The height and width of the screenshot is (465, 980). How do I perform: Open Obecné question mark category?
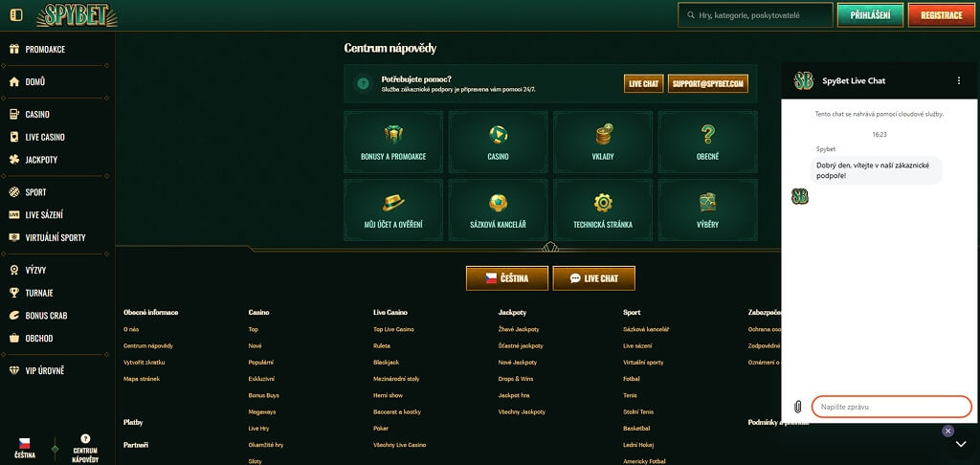[x=707, y=142]
